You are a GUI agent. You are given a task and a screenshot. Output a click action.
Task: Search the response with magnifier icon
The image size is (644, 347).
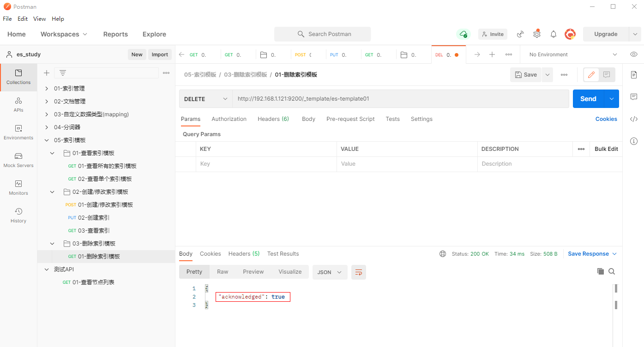[x=612, y=271]
